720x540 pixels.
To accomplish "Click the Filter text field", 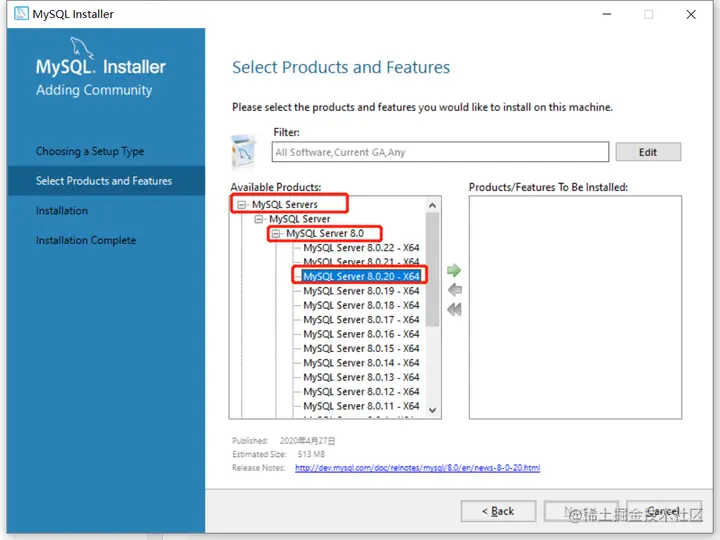I will click(x=440, y=152).
